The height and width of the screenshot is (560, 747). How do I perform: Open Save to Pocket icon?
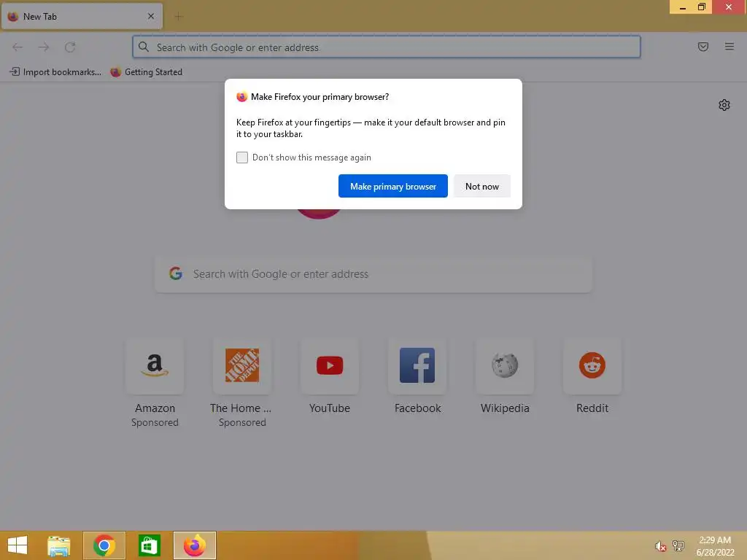(x=703, y=47)
